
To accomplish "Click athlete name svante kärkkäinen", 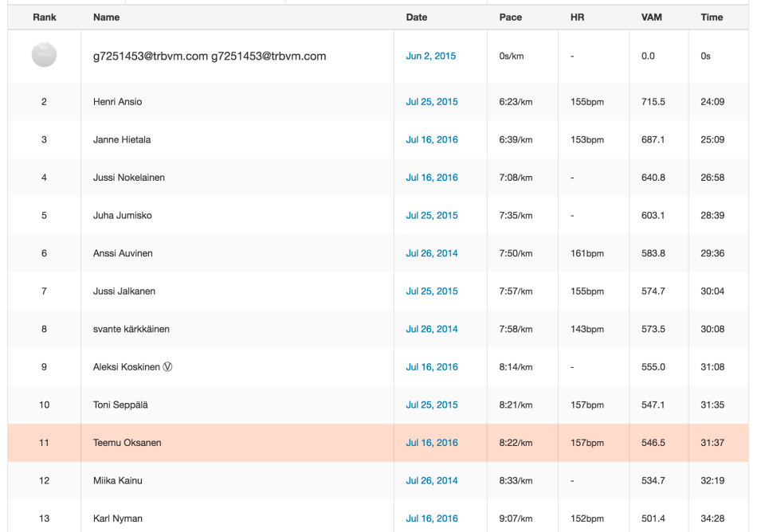I will [x=131, y=329].
